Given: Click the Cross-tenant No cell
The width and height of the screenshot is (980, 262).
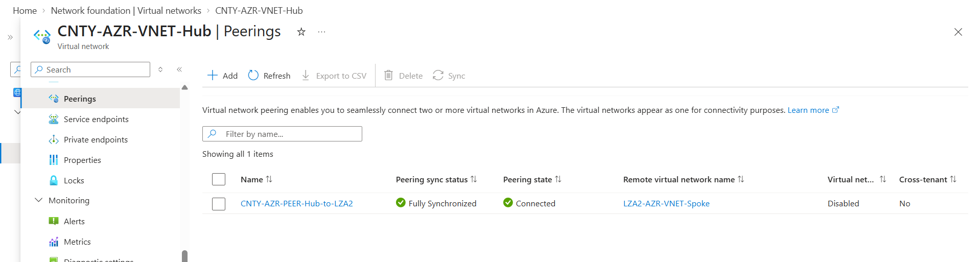Looking at the screenshot, I should pos(905,203).
